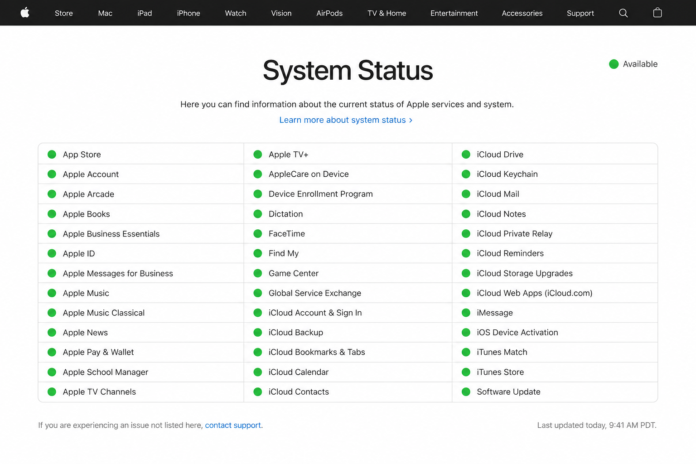Click the green dot next to Apple Music
Viewport: 696px width, 464px height.
[52, 293]
